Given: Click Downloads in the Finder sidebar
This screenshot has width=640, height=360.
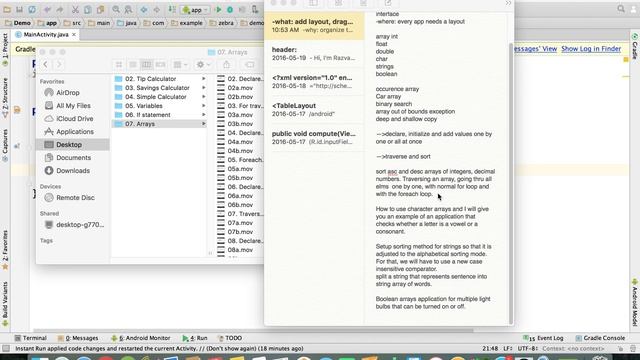Looking at the screenshot, I should click(x=73, y=171).
